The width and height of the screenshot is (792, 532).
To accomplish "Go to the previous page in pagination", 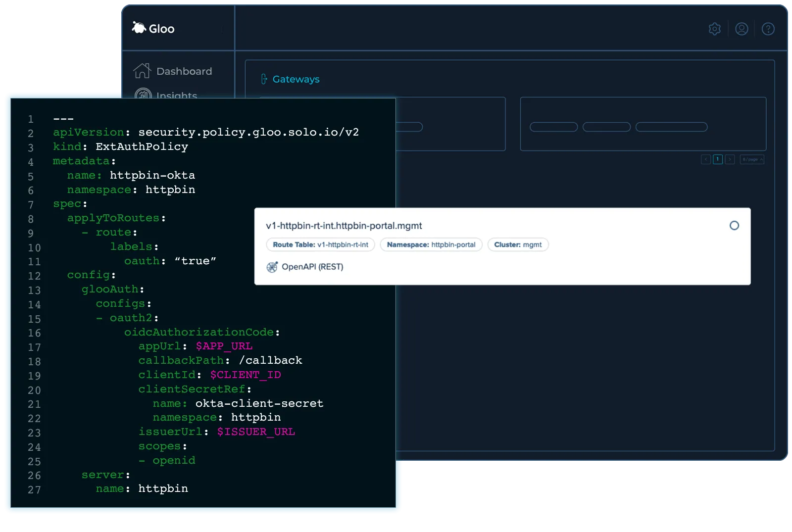I will 706,159.
